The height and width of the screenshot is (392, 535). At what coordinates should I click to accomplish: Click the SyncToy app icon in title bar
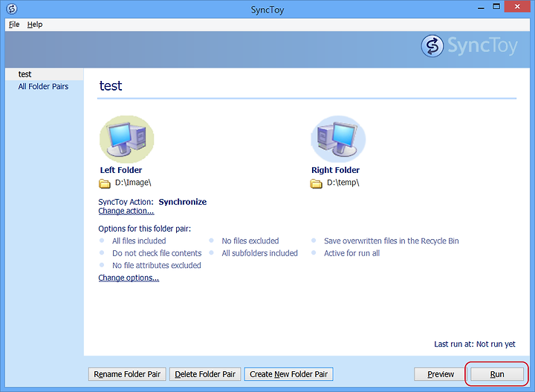tap(12, 9)
